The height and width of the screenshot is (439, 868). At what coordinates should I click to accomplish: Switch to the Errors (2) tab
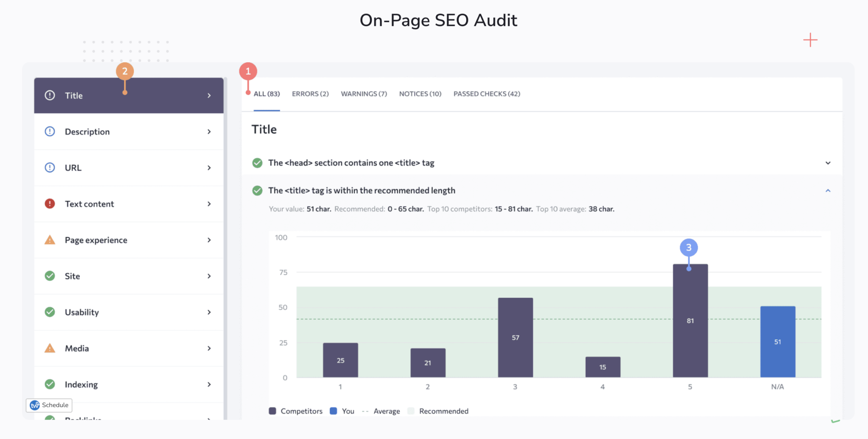tap(310, 94)
